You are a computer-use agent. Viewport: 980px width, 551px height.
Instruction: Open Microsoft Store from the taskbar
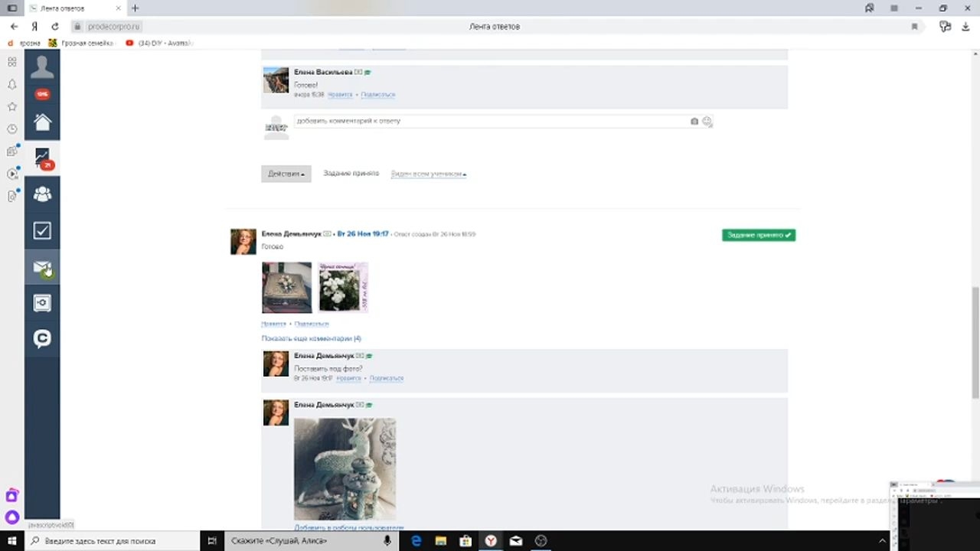(x=465, y=541)
